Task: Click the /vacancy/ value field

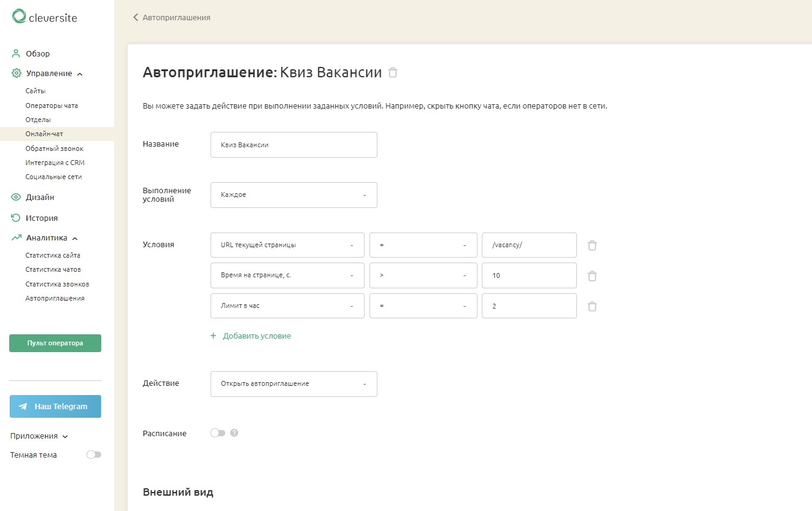Action: tap(529, 245)
